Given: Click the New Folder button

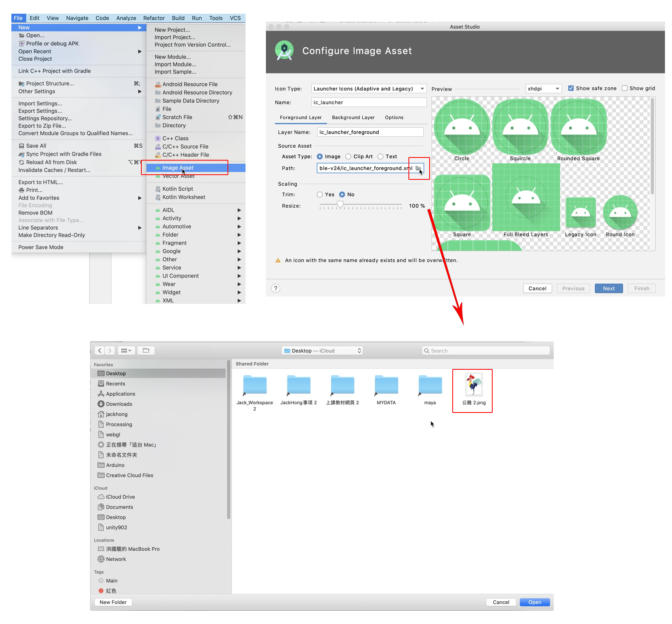Looking at the screenshot, I should click(113, 602).
